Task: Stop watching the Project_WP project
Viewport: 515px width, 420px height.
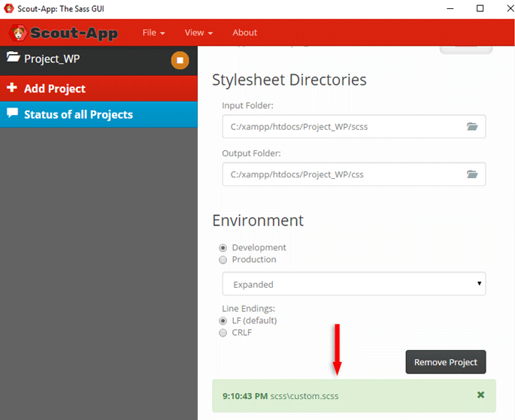Action: [180, 60]
